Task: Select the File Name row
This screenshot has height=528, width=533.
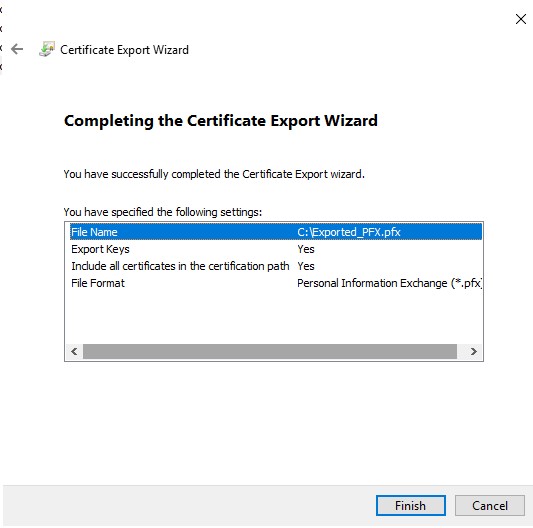Action: (276, 232)
